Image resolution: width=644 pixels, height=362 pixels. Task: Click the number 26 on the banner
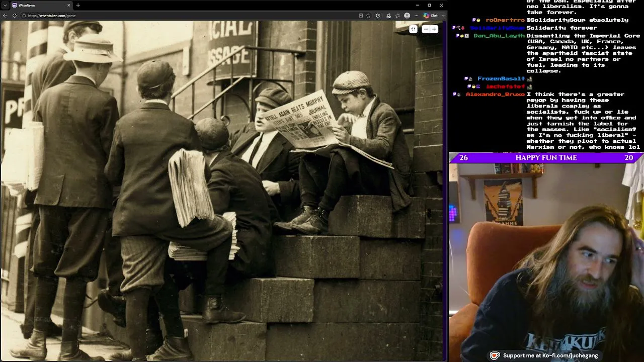(x=463, y=158)
